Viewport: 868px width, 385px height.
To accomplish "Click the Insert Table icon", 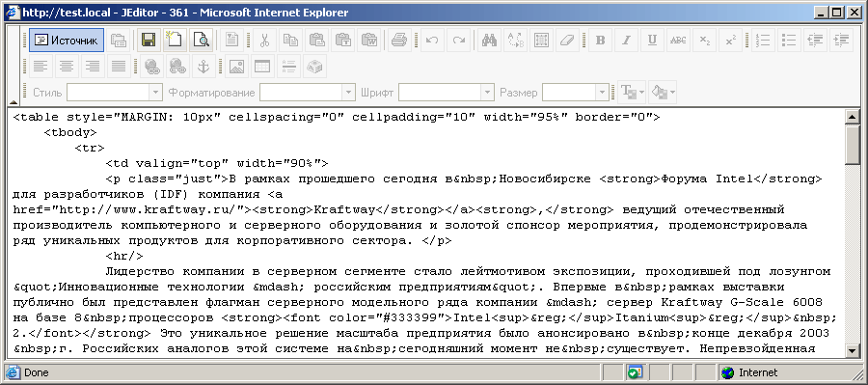I will tap(261, 67).
